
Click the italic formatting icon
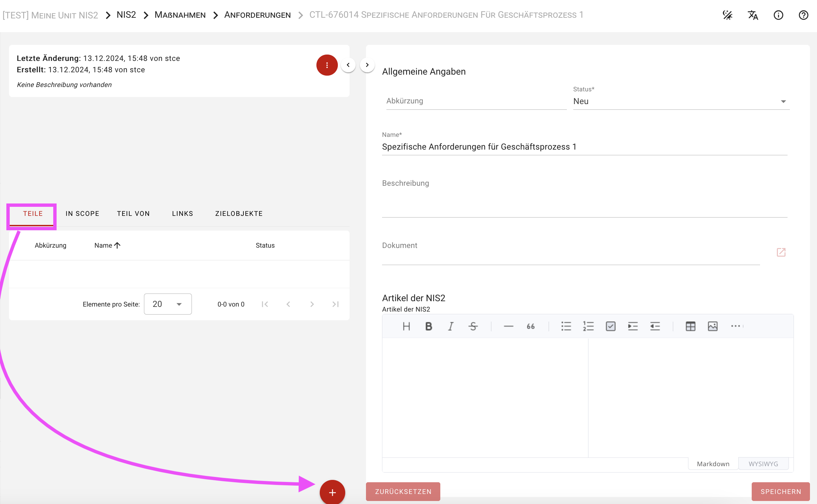click(451, 326)
